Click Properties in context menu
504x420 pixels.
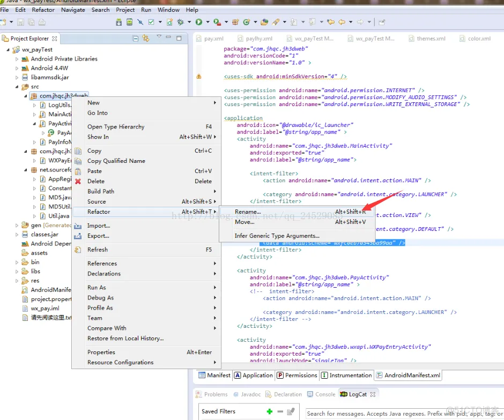click(x=146, y=352)
